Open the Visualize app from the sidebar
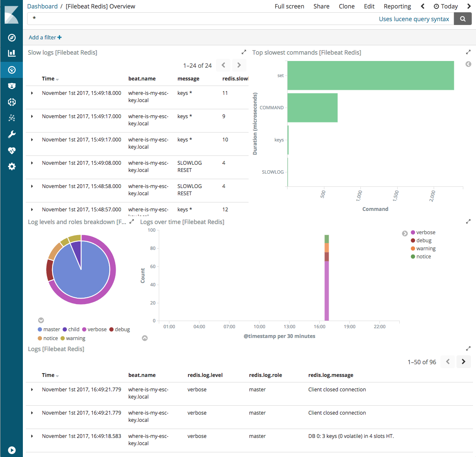Viewport: 476px width, 457px height. click(11, 53)
